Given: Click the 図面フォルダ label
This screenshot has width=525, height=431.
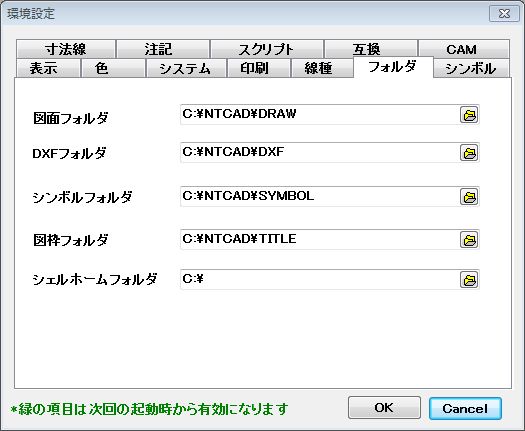Looking at the screenshot, I should (x=71, y=118).
